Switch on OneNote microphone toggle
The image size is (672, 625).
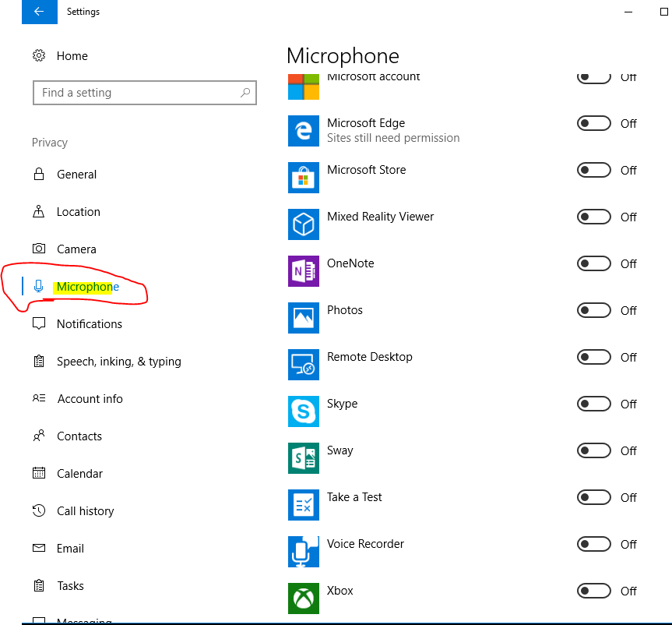point(593,264)
